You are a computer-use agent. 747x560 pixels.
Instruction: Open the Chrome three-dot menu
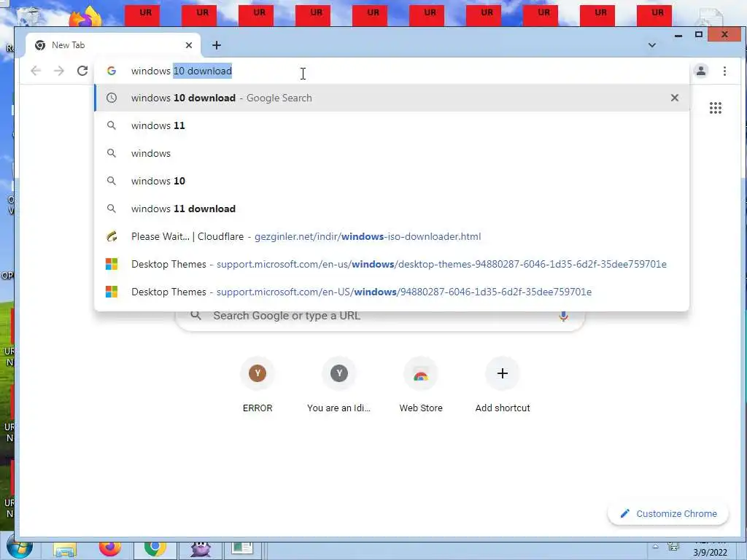click(724, 71)
